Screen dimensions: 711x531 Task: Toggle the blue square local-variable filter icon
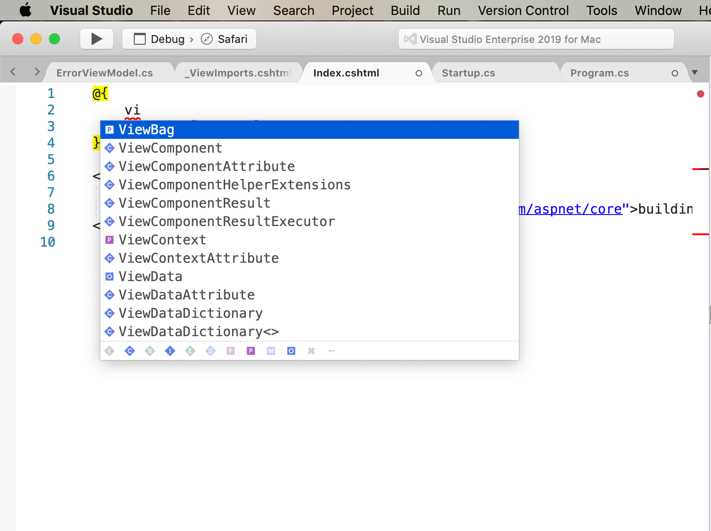point(291,351)
